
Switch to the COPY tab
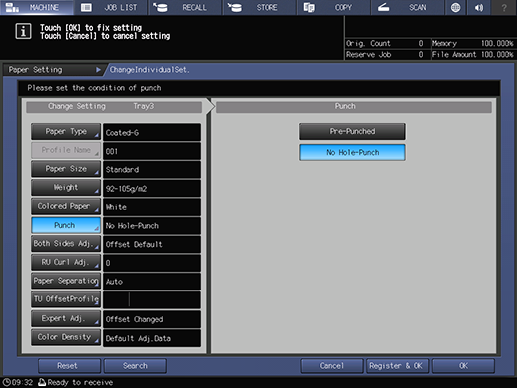click(333, 7)
